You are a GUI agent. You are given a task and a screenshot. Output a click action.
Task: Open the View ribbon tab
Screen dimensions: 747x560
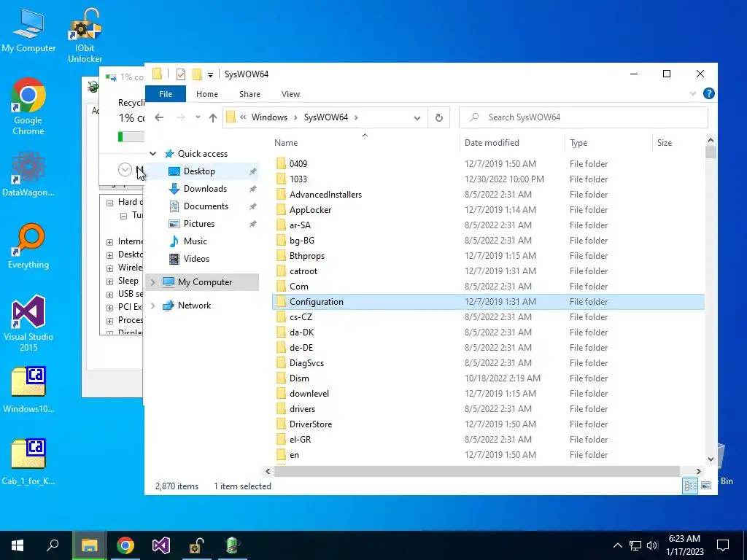(290, 94)
